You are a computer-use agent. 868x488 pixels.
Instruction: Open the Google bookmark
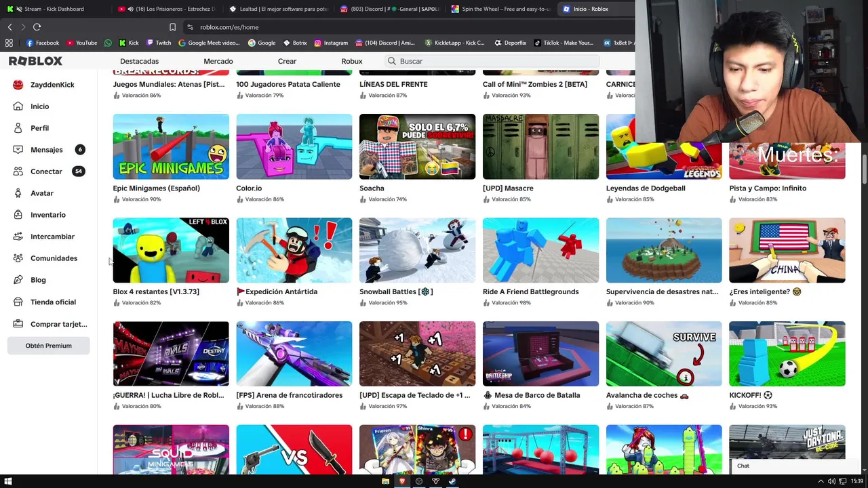point(262,43)
